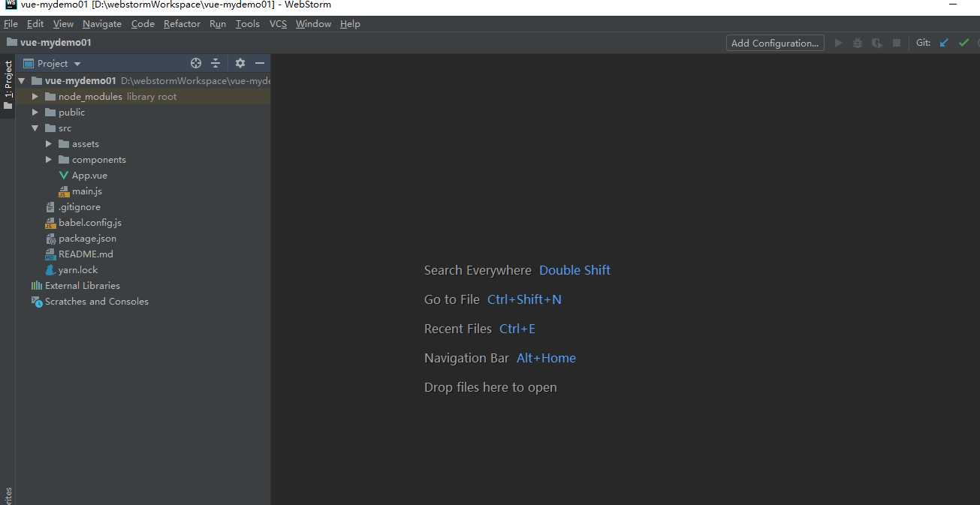Click node_modules folder icon

[x=50, y=97]
